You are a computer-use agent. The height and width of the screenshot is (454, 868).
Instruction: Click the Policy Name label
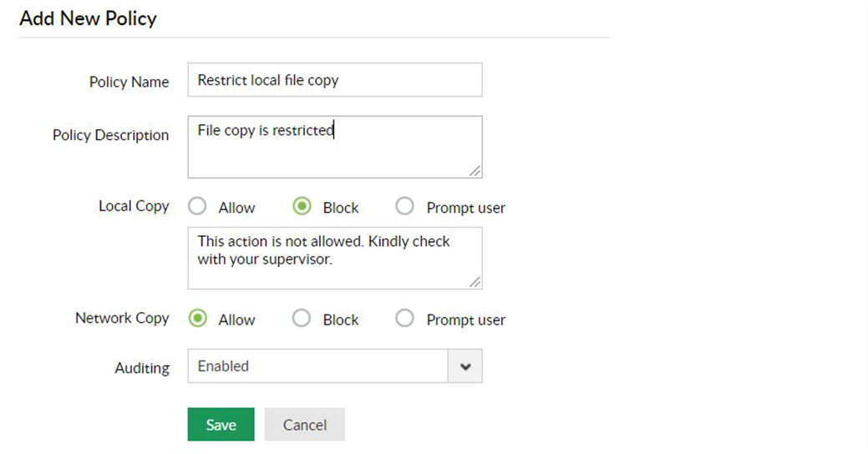coord(129,82)
